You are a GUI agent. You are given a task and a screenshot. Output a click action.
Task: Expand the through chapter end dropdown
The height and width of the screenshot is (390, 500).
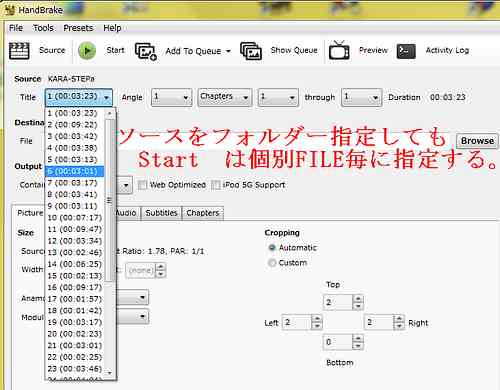click(361, 97)
